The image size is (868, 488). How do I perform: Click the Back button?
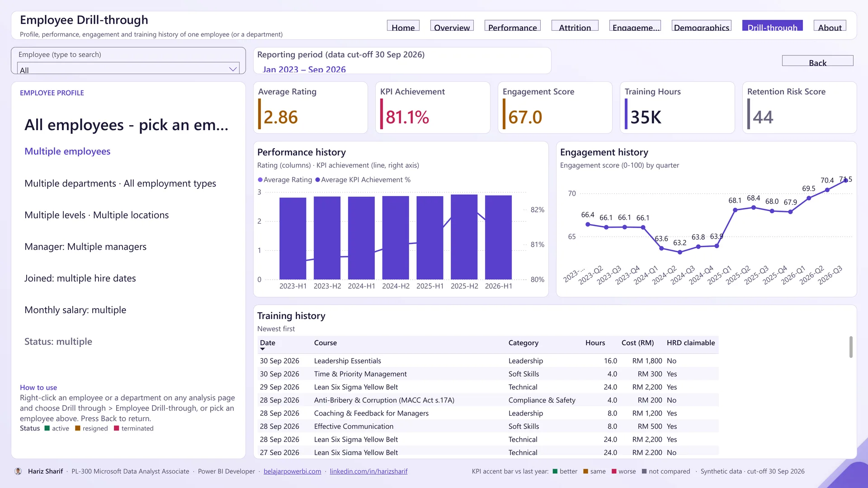(818, 61)
